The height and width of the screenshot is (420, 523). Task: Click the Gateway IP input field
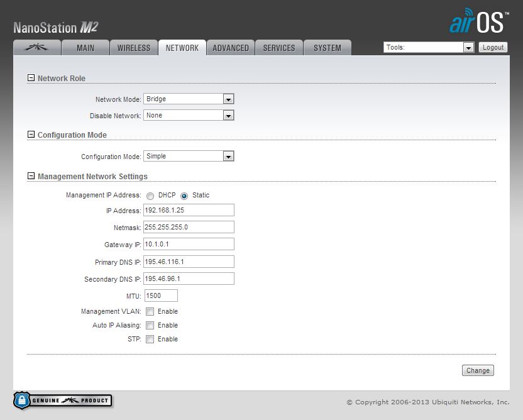tap(189, 244)
